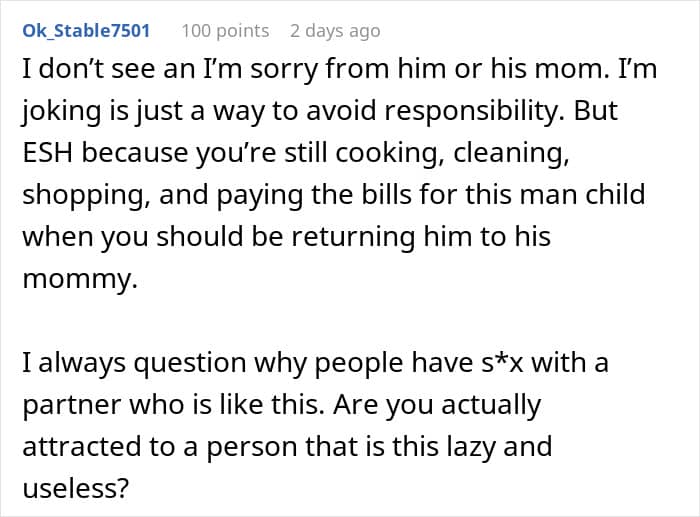Viewport: 700px width, 517px height.
Task: Click the word "lazy" near the end
Action: (471, 447)
